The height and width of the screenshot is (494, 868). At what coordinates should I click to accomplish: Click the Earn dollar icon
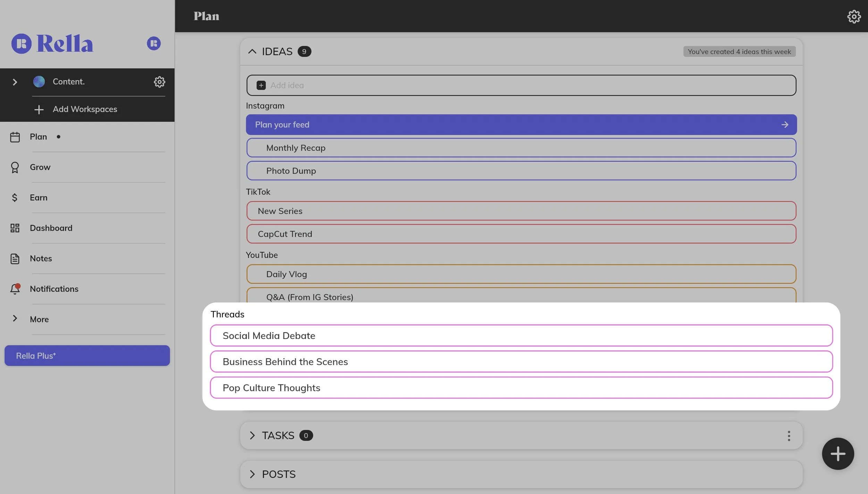coord(15,198)
